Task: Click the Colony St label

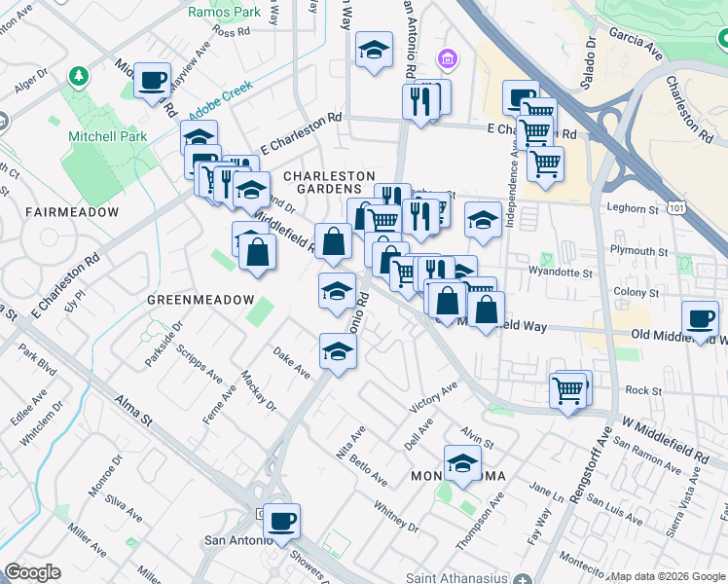Action: 637,292
